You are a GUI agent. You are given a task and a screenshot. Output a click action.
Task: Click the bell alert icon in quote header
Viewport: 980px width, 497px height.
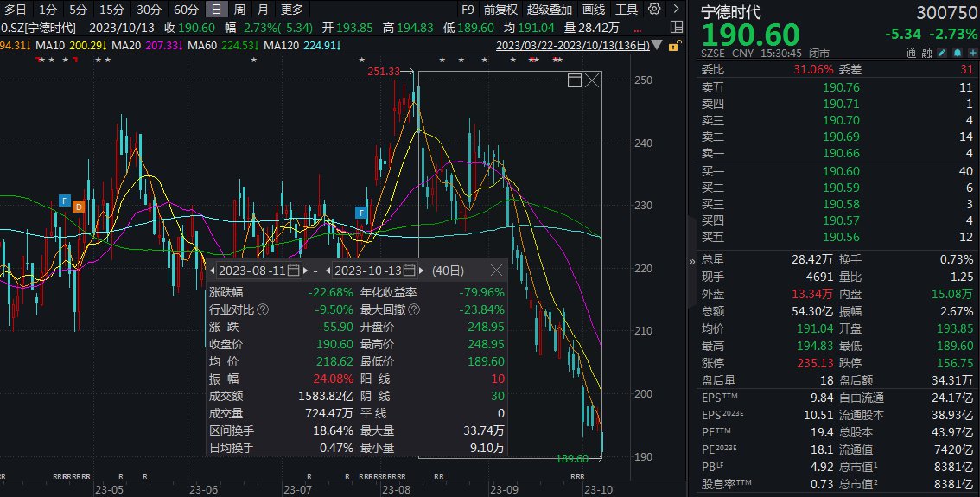[x=957, y=53]
